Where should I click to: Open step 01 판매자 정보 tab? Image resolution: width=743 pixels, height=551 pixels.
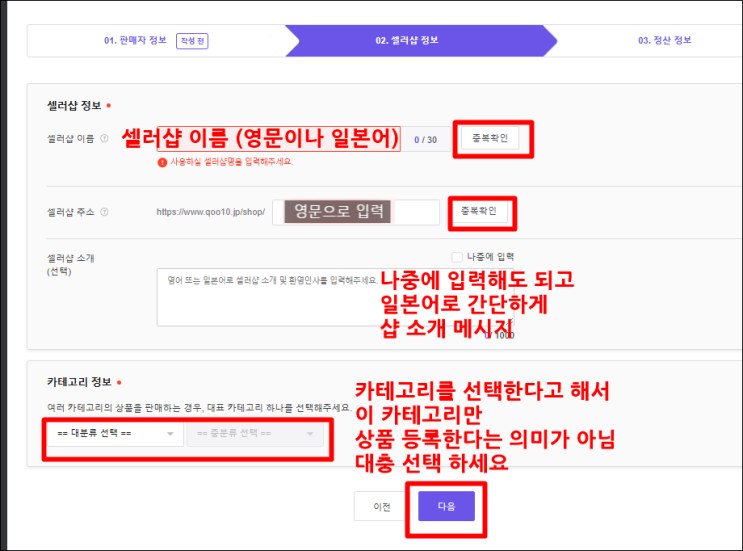[x=135, y=40]
